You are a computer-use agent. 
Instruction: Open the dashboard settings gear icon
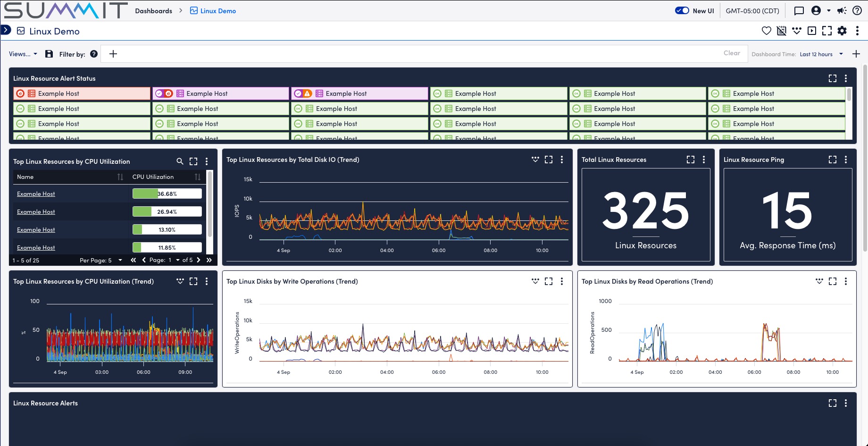[842, 31]
